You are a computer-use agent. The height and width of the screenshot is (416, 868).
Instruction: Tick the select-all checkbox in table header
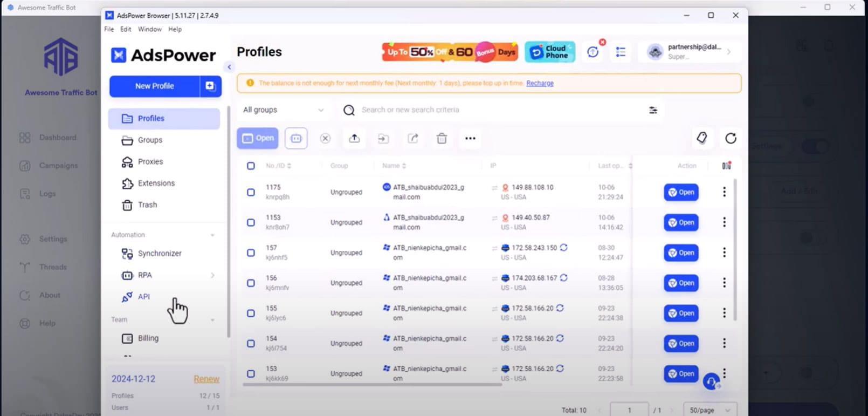pyautogui.click(x=251, y=166)
